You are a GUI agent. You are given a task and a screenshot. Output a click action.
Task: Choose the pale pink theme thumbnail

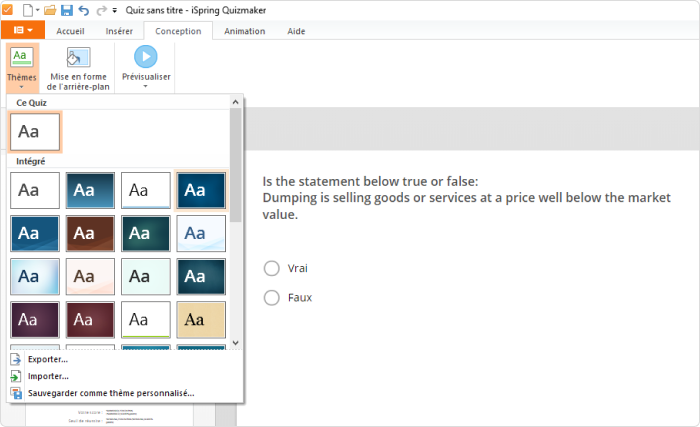[x=90, y=276]
